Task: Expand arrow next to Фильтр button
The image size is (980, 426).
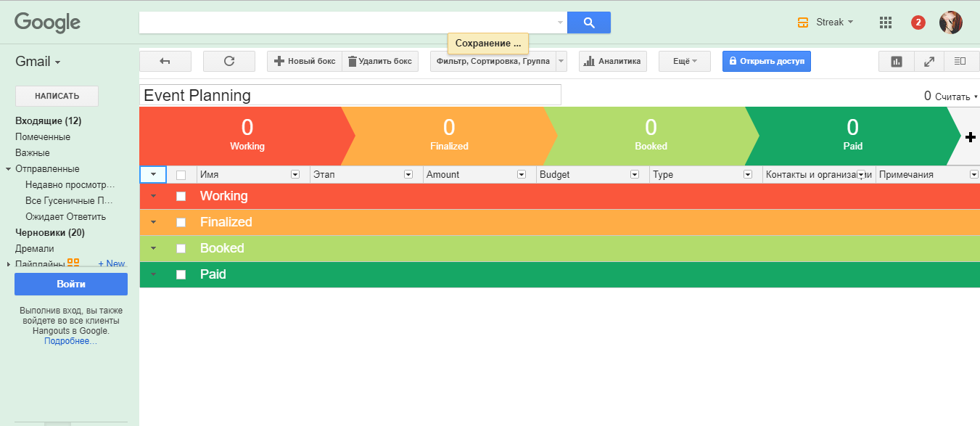Action: [561, 62]
